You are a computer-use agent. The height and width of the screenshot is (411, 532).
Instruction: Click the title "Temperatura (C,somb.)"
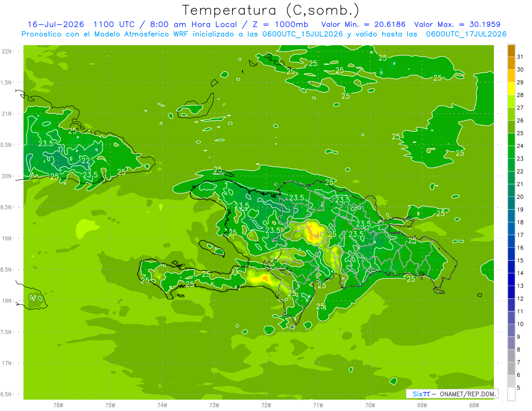(271, 10)
